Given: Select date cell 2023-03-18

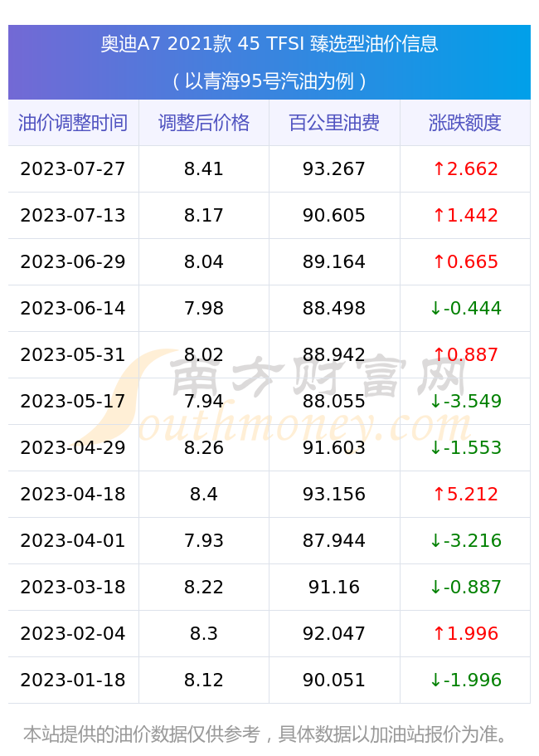Looking at the screenshot, I should point(73,588).
